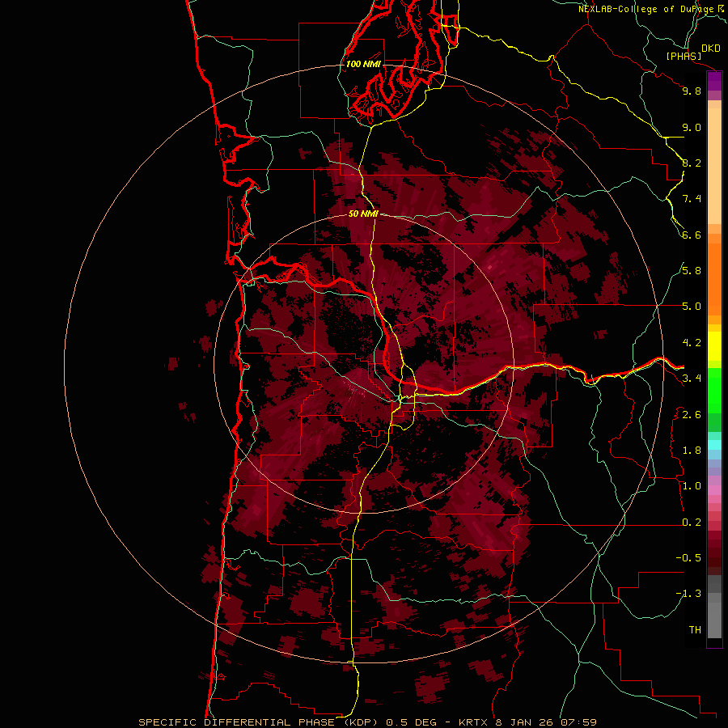Click the TH threshold label in the legend
This screenshot has height=728, width=728.
tap(695, 630)
